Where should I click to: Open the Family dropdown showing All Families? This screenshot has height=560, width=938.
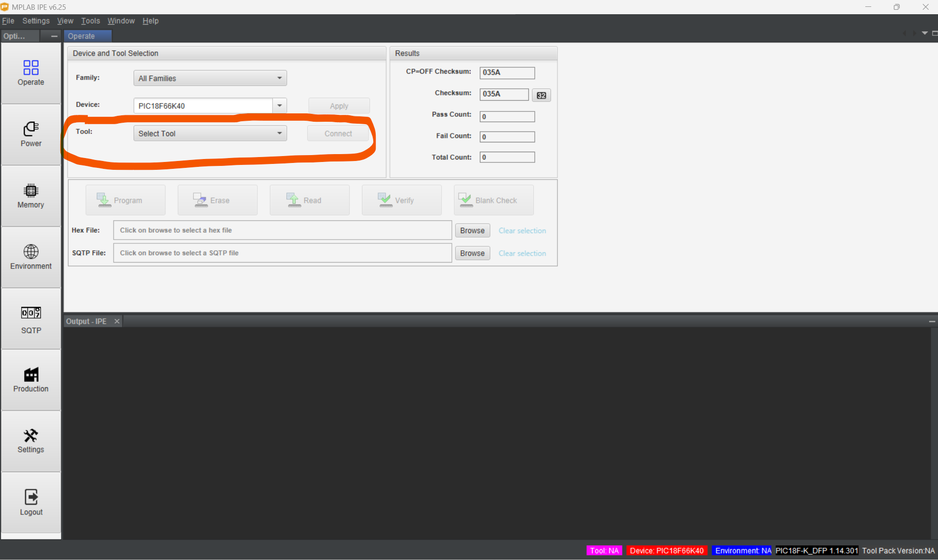[210, 78]
